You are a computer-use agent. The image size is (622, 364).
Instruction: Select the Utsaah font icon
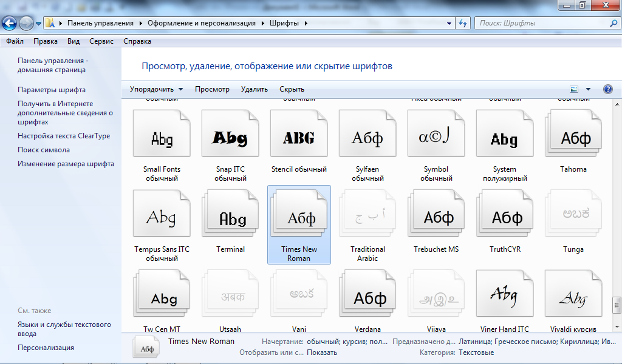pyautogui.click(x=230, y=293)
